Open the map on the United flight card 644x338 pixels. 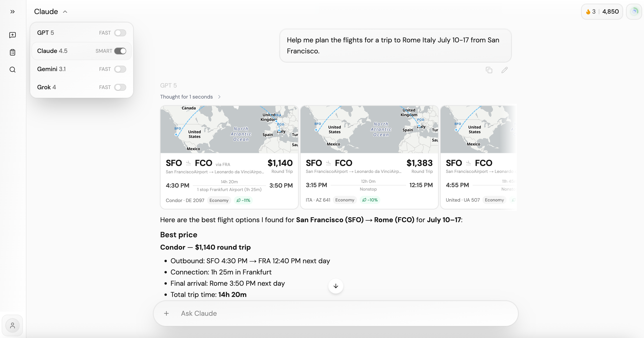(478, 129)
